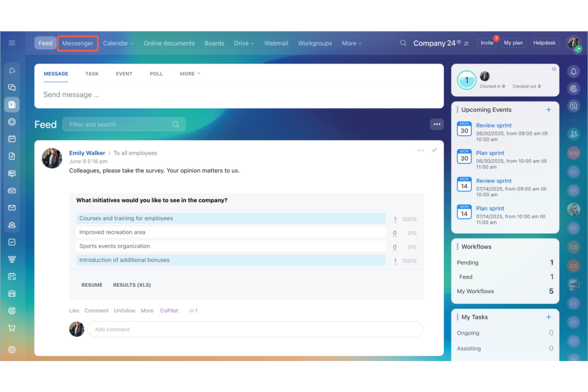Open the calendar icon in the left sidebar

click(x=12, y=139)
